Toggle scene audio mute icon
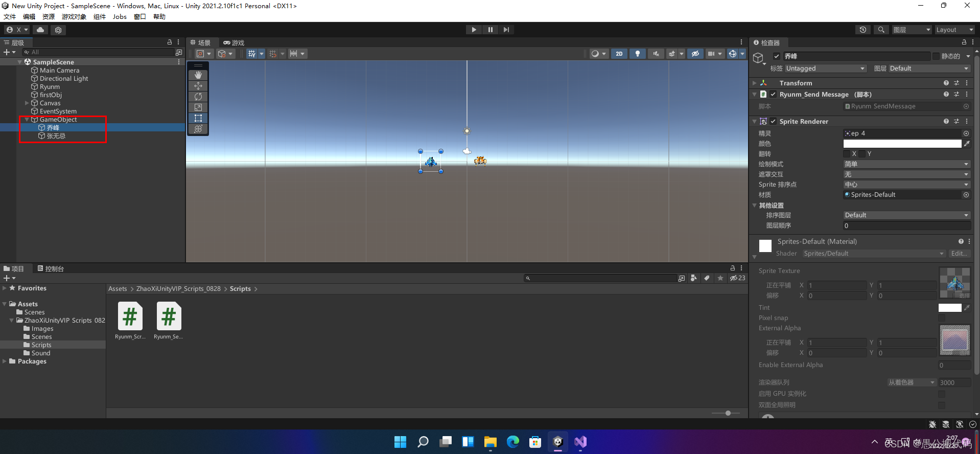Image resolution: width=980 pixels, height=454 pixels. click(656, 54)
